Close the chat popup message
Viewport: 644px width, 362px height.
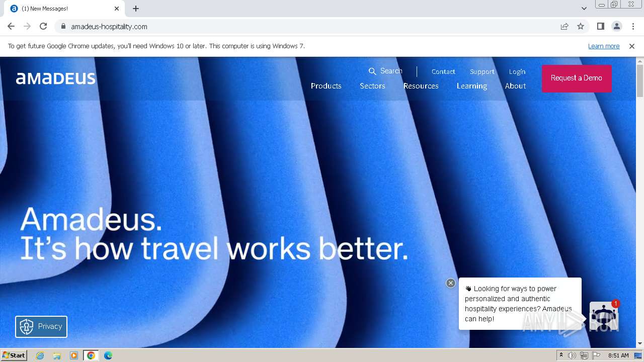point(451,283)
